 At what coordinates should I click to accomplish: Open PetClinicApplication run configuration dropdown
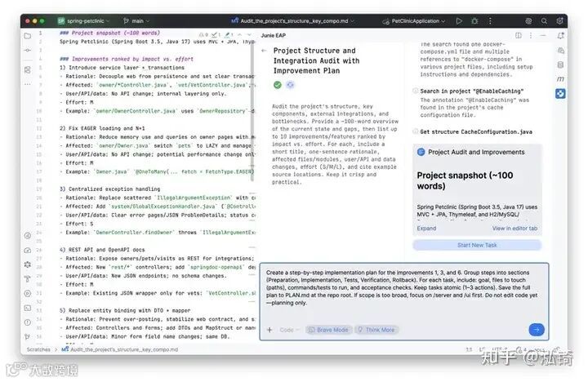tap(413, 21)
